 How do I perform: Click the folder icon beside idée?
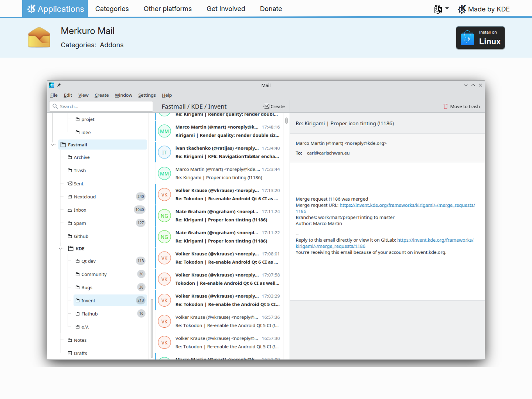(78, 132)
